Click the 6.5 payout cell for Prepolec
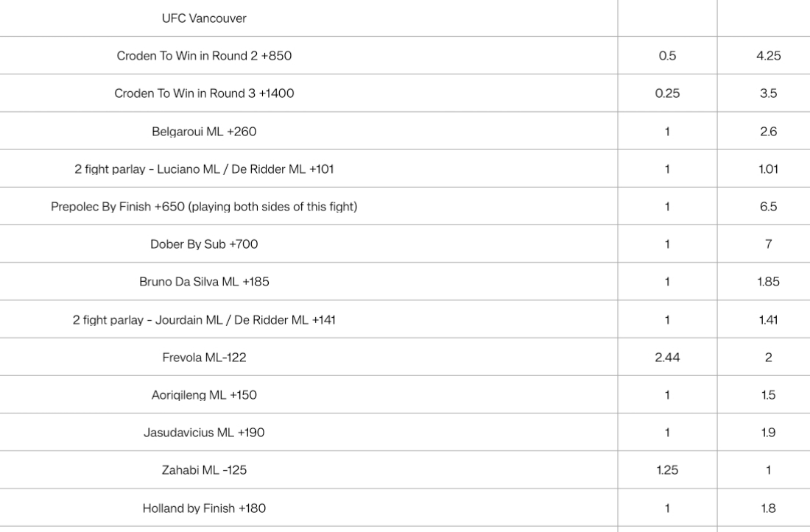The width and height of the screenshot is (810, 532). click(768, 207)
